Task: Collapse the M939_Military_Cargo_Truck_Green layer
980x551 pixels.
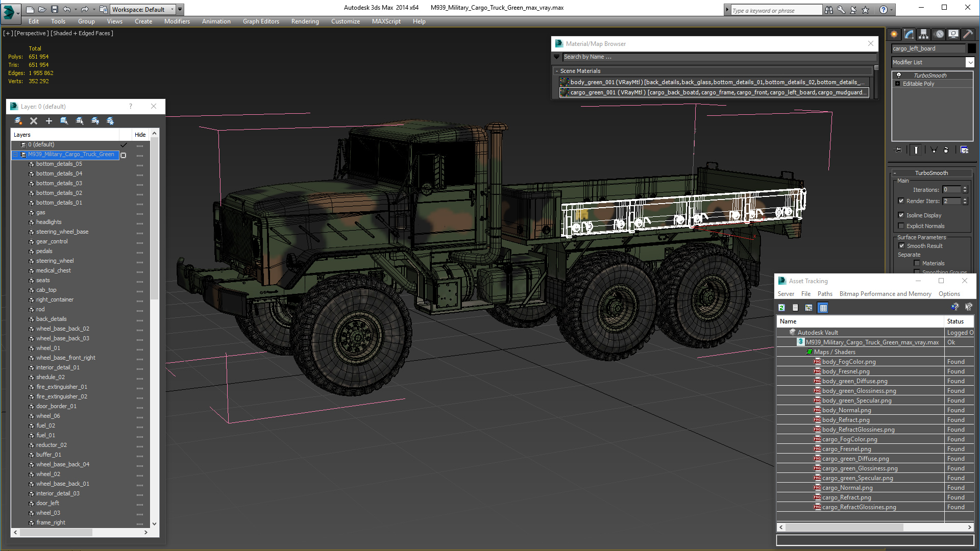Action: tap(15, 155)
